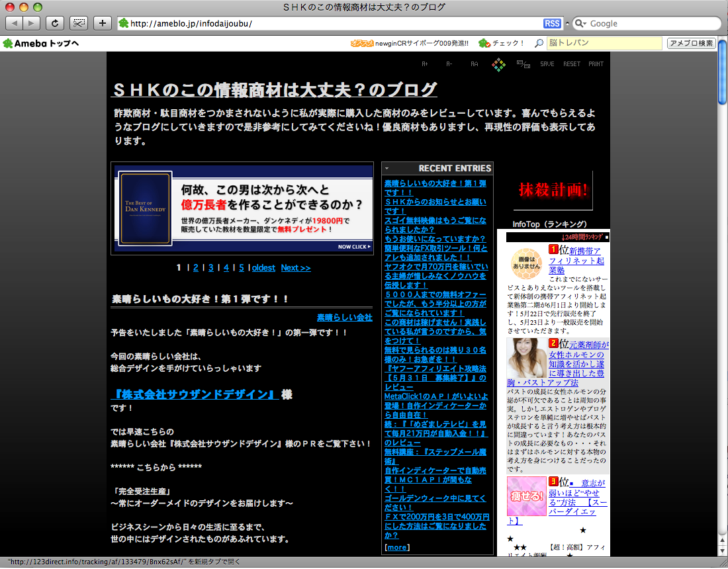
Task: Click the browser back arrow button
Action: tap(15, 23)
